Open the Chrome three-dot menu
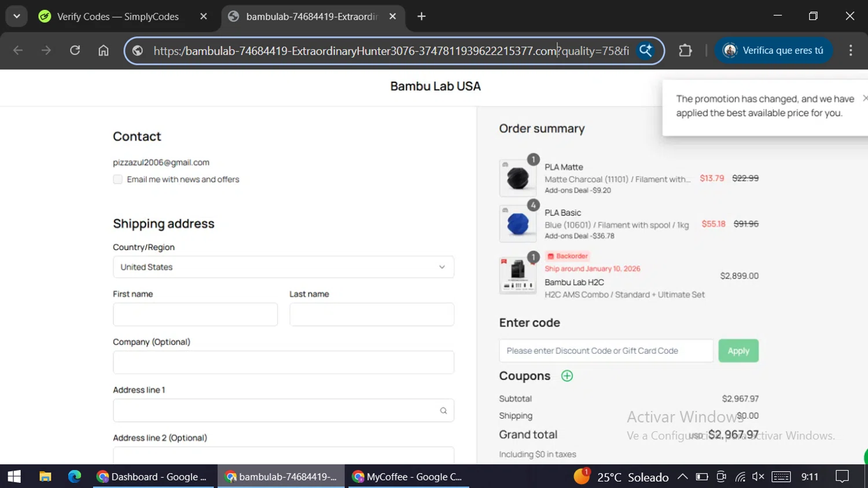 pyautogui.click(x=850, y=50)
